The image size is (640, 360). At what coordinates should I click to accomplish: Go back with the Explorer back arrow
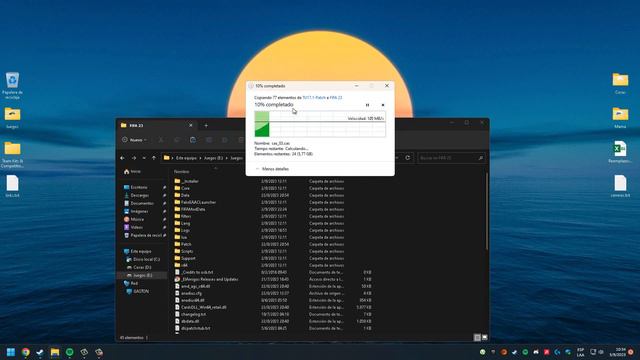[x=122, y=158]
